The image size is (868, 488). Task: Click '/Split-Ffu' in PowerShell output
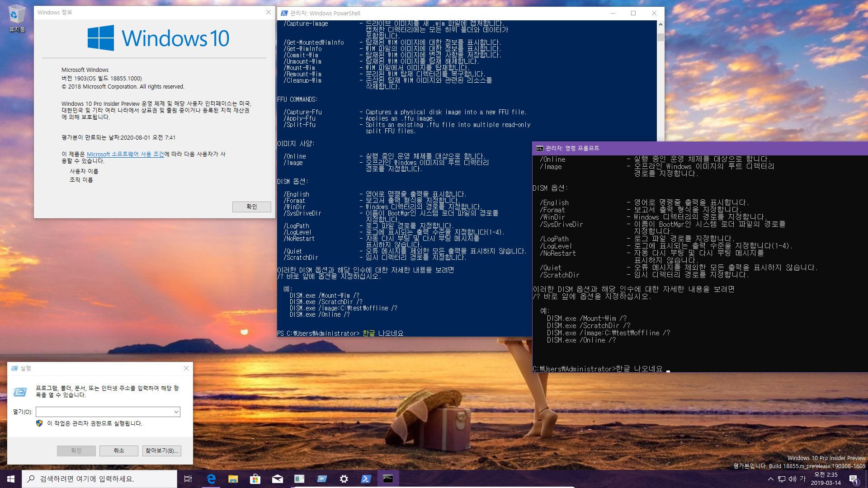(x=300, y=125)
